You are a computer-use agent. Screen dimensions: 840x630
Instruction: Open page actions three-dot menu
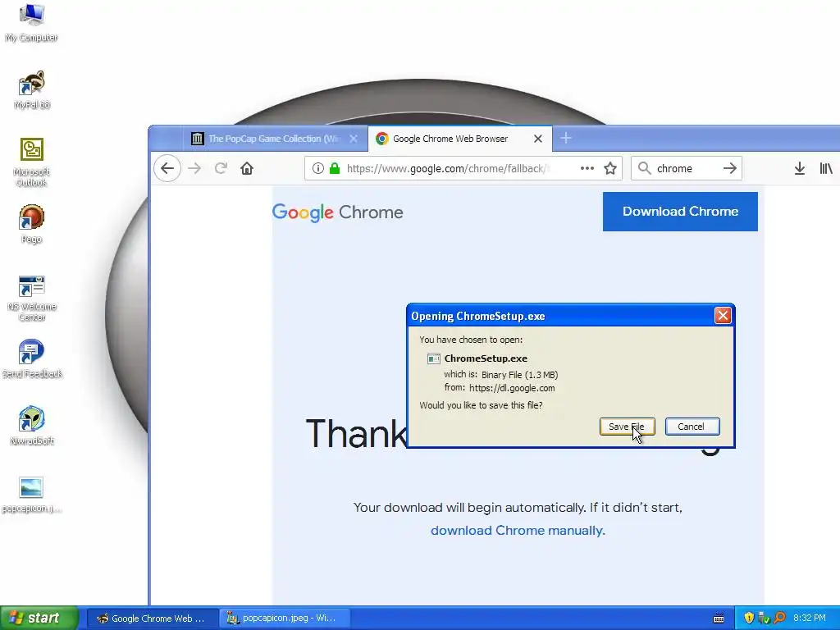587,168
